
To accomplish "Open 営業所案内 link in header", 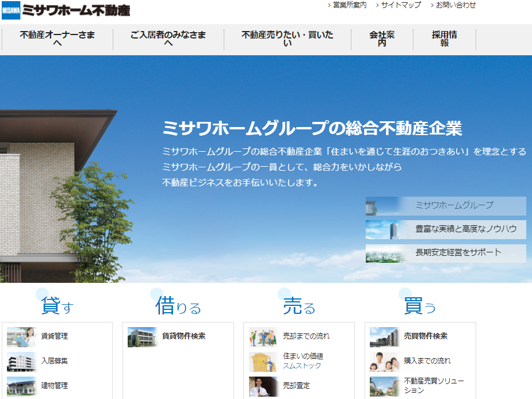I will 350,5.
